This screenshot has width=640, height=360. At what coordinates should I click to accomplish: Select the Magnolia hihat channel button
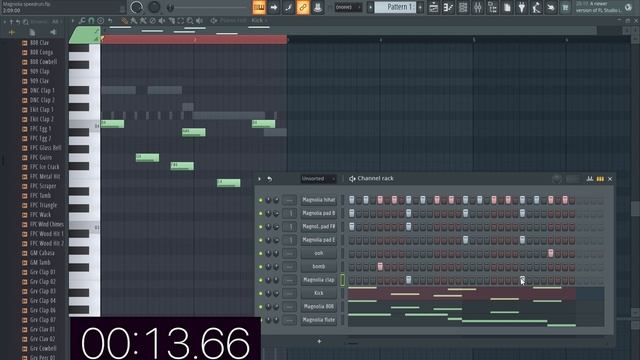319,200
